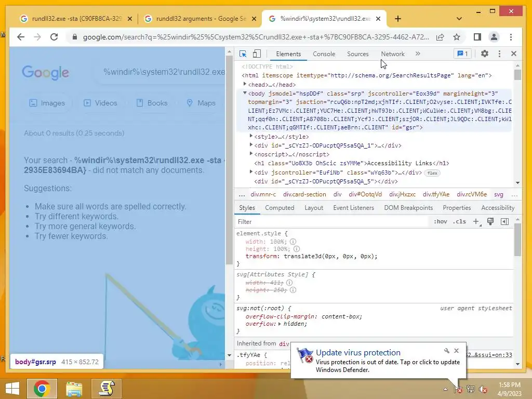Activate the inspect element picker icon
The height and width of the screenshot is (399, 532).
pyautogui.click(x=243, y=54)
